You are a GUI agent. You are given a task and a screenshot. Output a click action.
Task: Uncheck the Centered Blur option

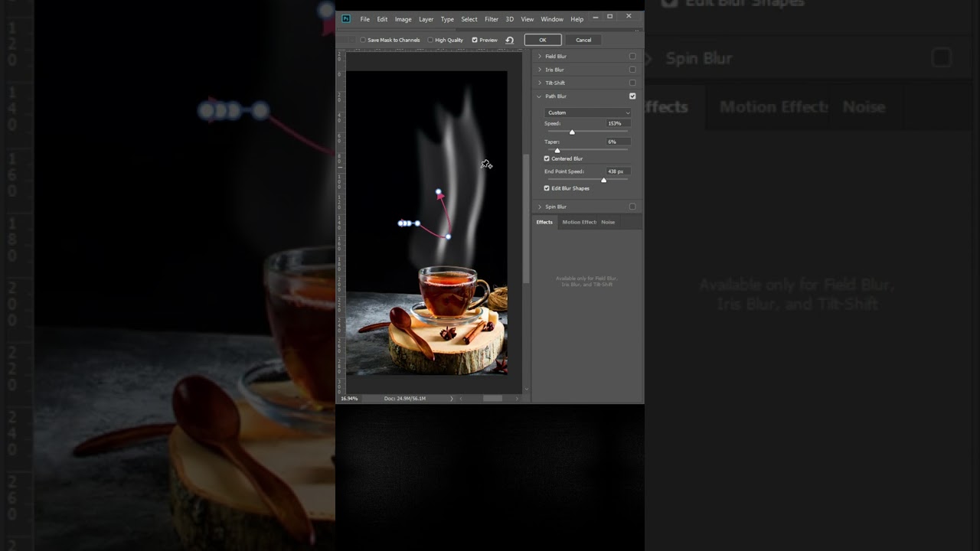click(x=547, y=158)
